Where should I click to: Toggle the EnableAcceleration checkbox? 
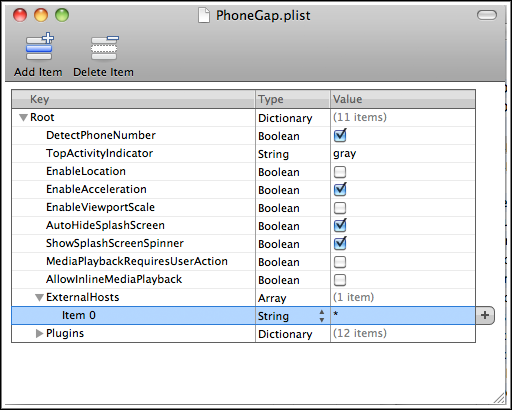pyautogui.click(x=340, y=189)
